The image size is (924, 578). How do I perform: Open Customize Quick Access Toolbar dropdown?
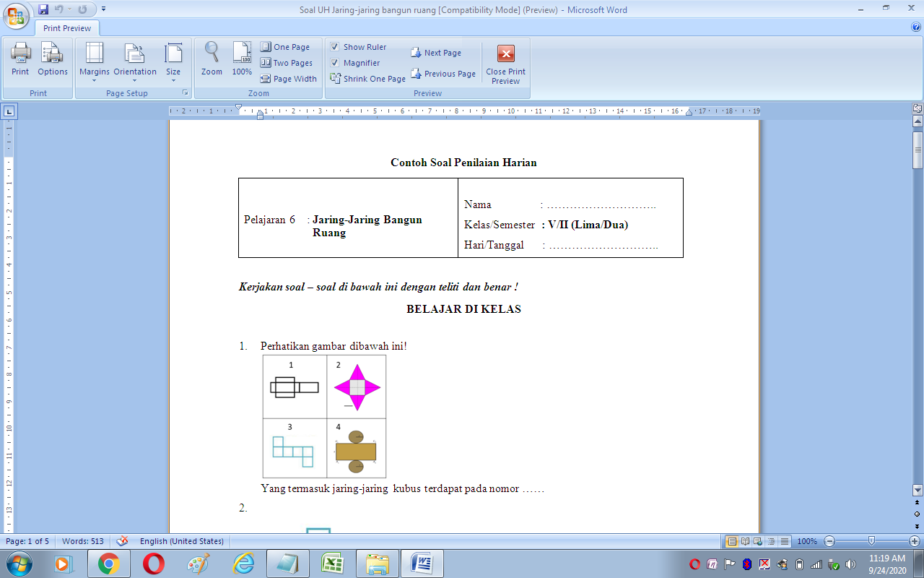[x=103, y=9]
